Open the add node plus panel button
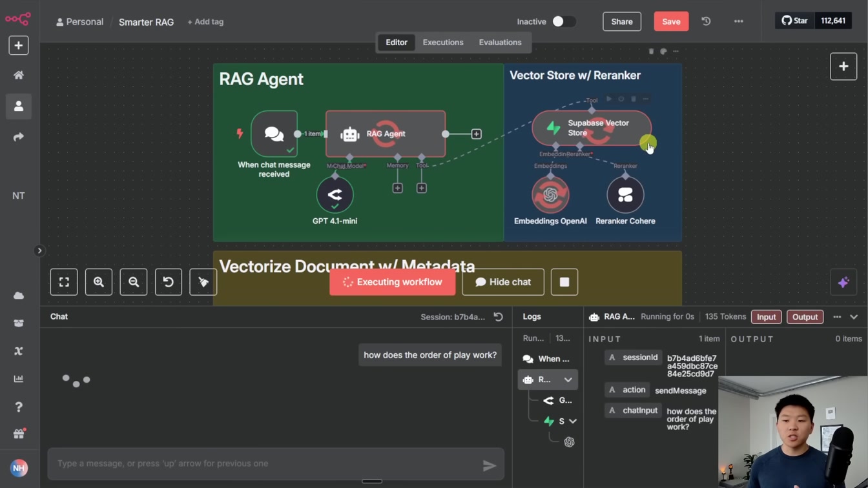Screen dimensions: 868x488 (843, 66)
